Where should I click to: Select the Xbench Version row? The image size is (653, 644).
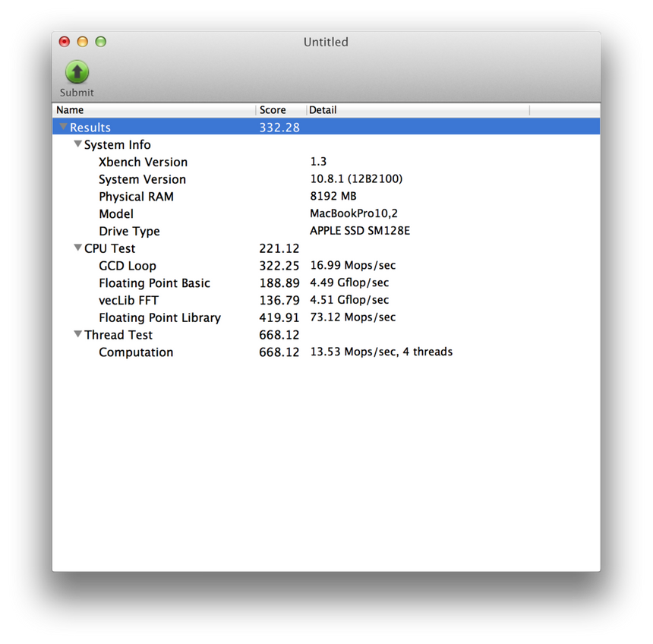coord(143,162)
